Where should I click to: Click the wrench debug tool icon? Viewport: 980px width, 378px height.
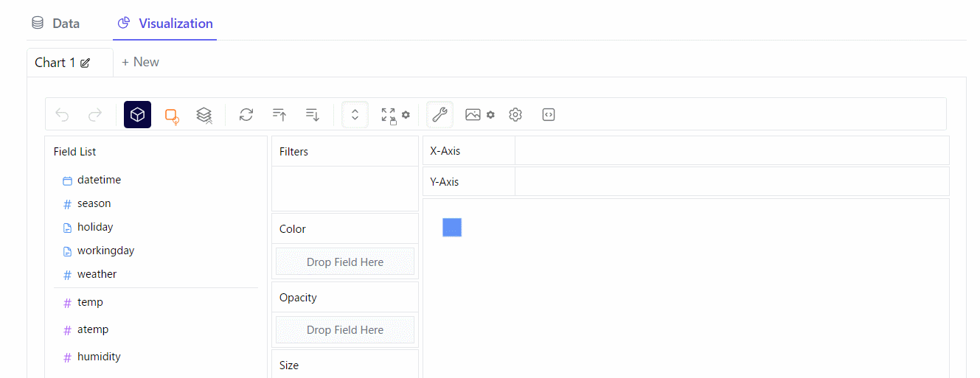439,115
